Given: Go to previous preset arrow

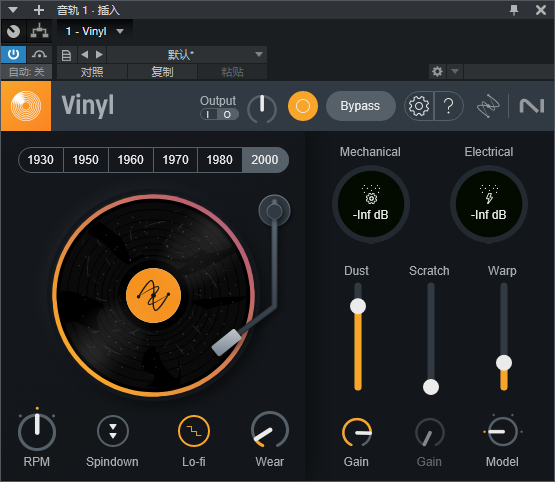Looking at the screenshot, I should 84,54.
